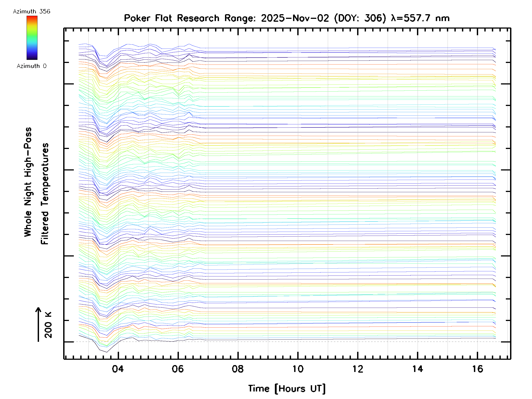Click the 200 K scale arrow
The image size is (532, 399).
coord(38,324)
